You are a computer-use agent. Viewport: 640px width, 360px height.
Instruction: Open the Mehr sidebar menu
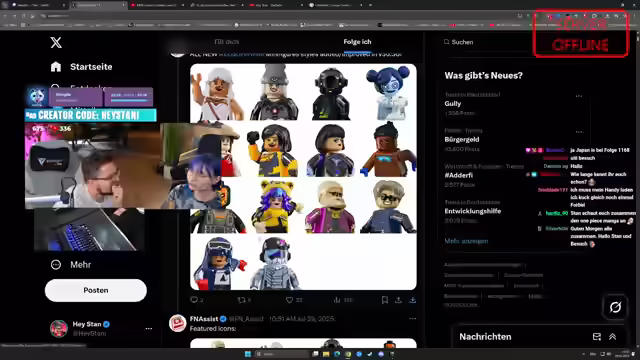[x=80, y=264]
